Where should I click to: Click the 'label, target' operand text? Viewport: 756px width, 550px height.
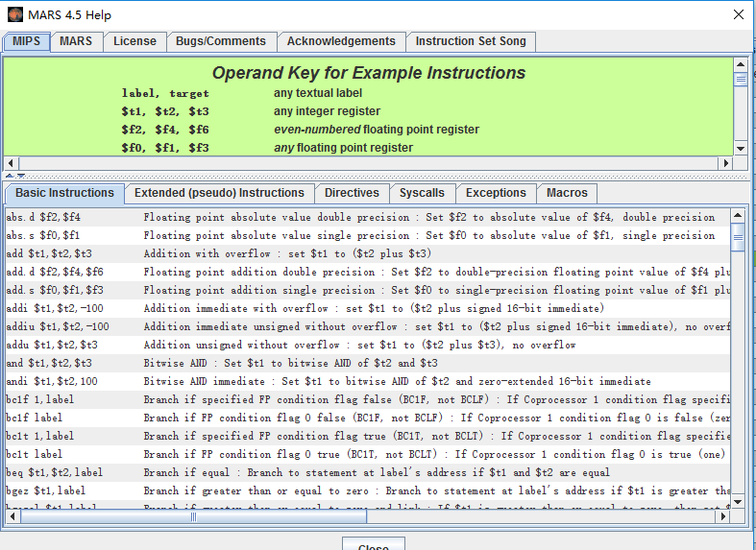point(165,93)
